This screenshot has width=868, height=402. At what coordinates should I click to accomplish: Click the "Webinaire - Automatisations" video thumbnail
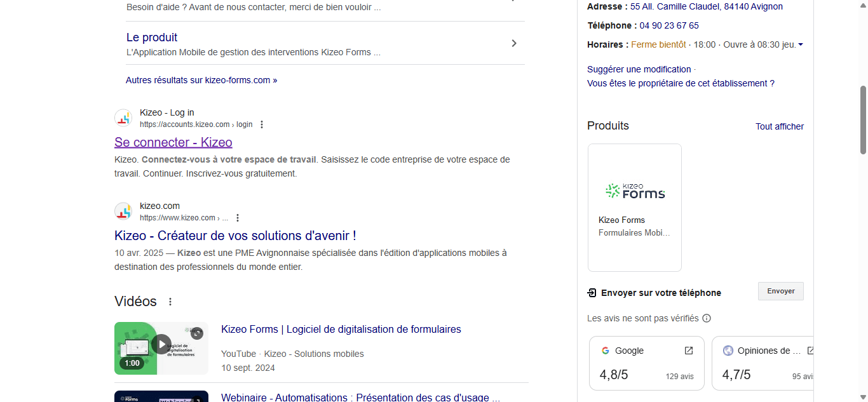click(161, 396)
